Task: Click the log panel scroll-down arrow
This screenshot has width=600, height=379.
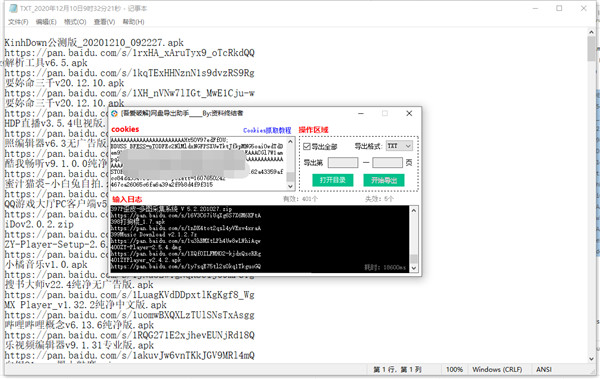Action: [x=414, y=268]
